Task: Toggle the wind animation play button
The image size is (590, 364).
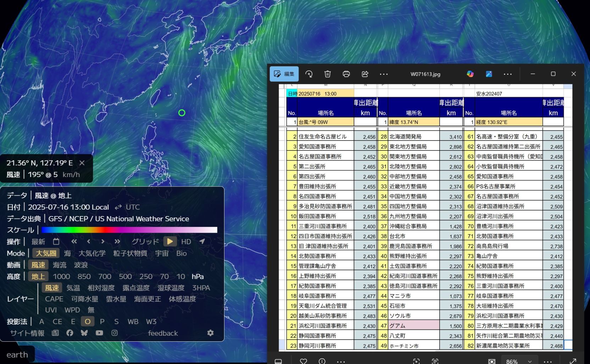Action: pos(170,241)
